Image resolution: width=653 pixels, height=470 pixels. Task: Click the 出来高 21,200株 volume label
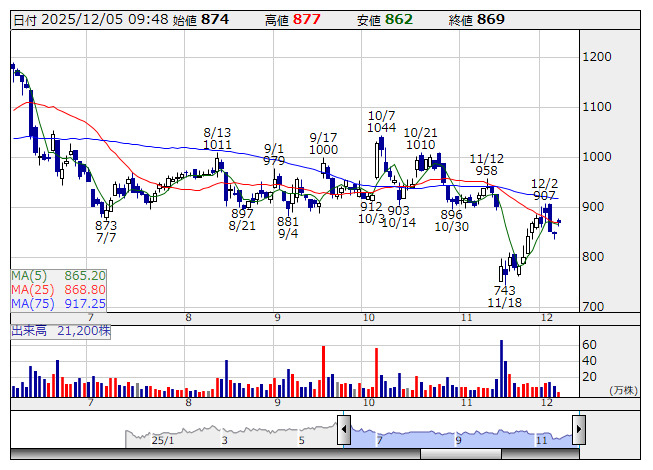coord(61,331)
